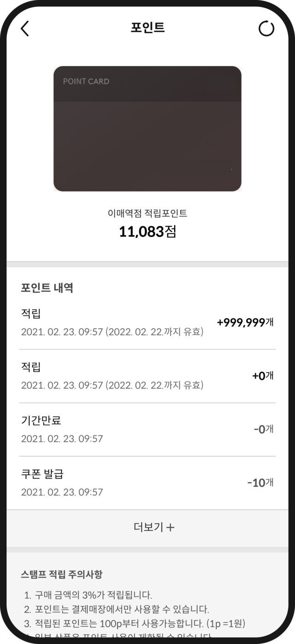Click the refresh icon in the header
295x644 pixels.
pos(266,29)
